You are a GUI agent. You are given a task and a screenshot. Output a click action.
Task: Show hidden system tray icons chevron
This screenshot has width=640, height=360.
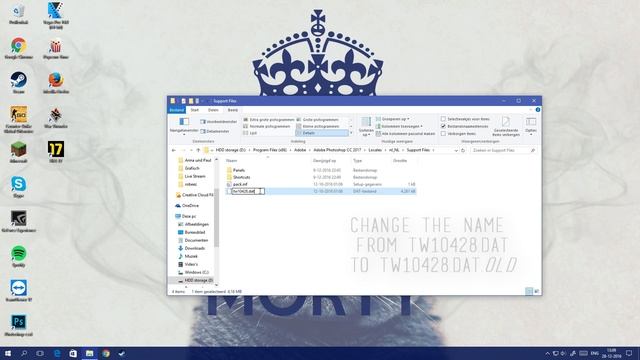[547, 353]
